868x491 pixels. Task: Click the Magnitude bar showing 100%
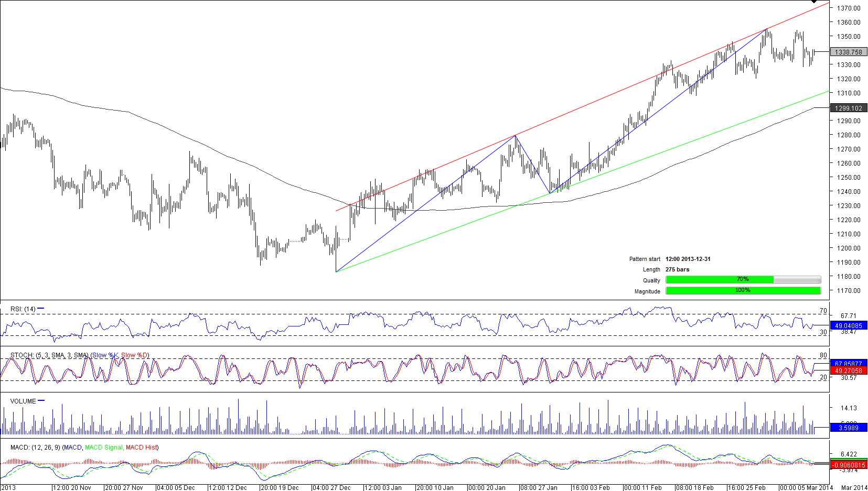coord(743,291)
